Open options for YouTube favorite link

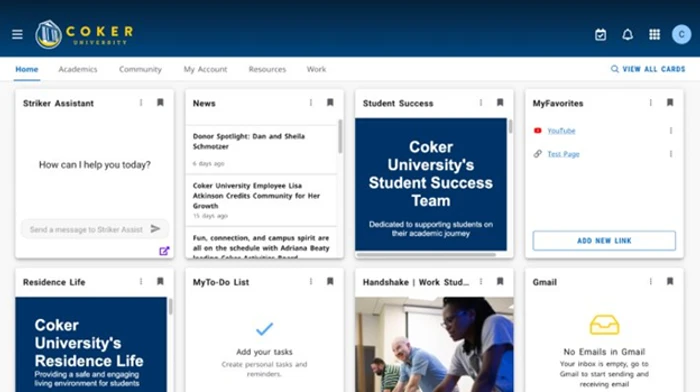[671, 131]
